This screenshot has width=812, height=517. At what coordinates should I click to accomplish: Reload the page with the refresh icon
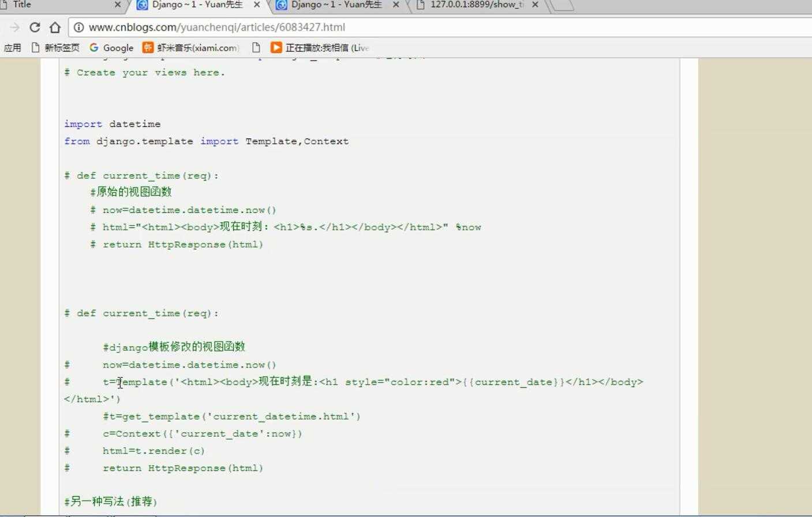(x=35, y=27)
